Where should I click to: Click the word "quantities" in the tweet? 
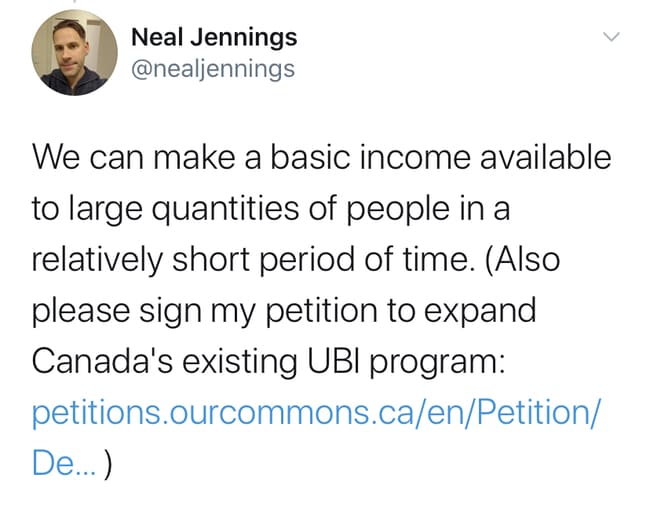click(225, 209)
